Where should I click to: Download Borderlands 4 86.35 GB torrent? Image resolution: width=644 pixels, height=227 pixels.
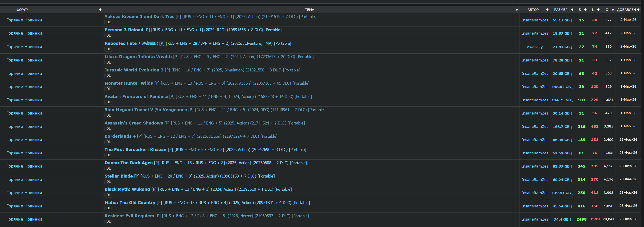562,140
